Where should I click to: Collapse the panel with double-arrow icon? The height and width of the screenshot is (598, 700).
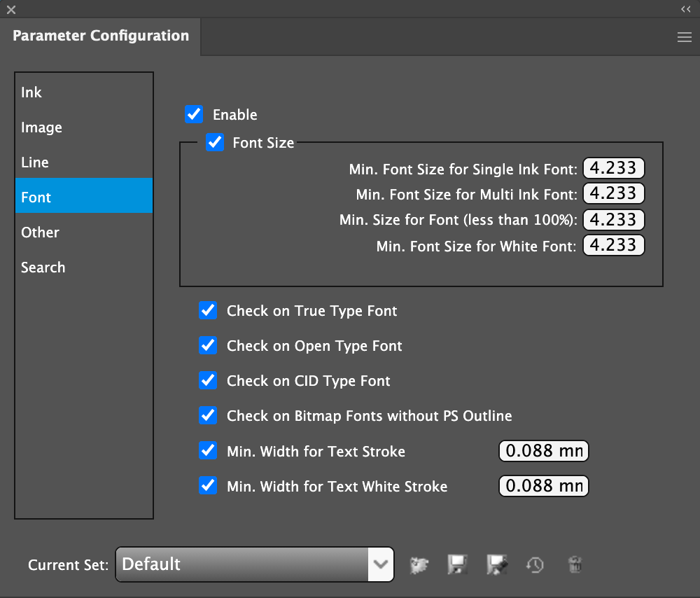click(685, 9)
